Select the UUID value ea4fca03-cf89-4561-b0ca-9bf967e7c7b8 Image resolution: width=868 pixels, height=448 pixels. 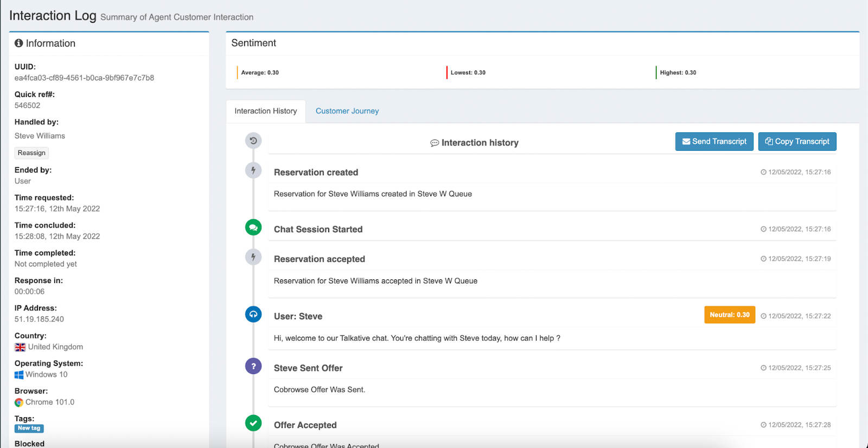click(x=84, y=78)
